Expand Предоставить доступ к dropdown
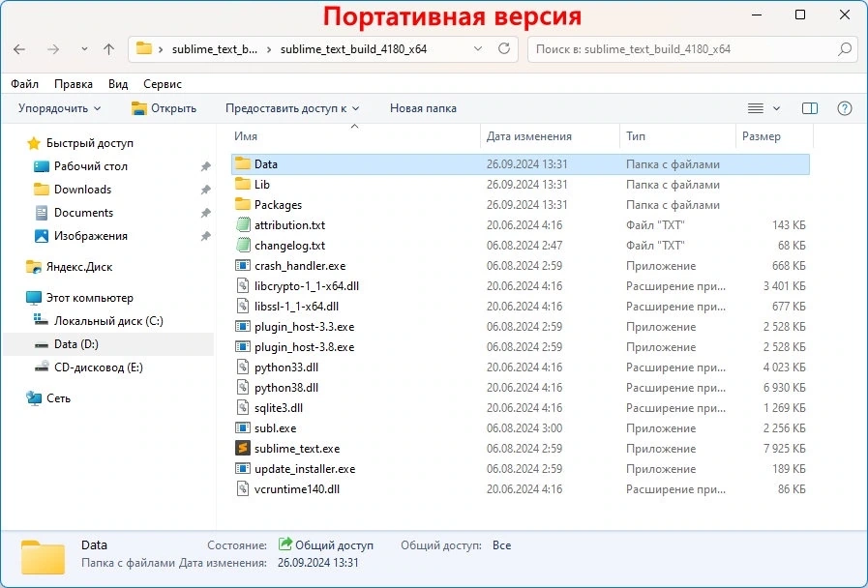Viewport: 868px width, 588px height. pos(292,108)
